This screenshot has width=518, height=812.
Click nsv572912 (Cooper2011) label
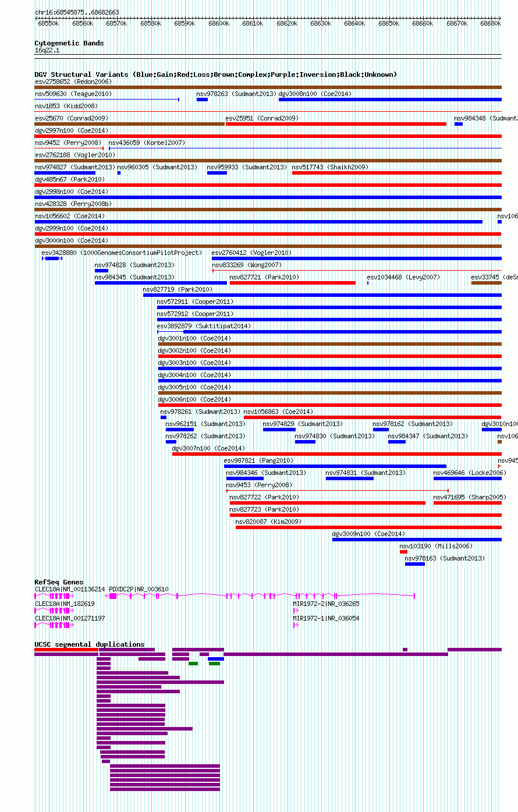(x=195, y=314)
